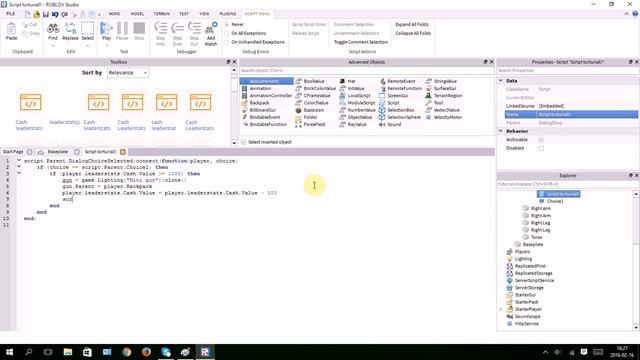
Task: Collapse the Behavior properties section
Action: coord(501,131)
